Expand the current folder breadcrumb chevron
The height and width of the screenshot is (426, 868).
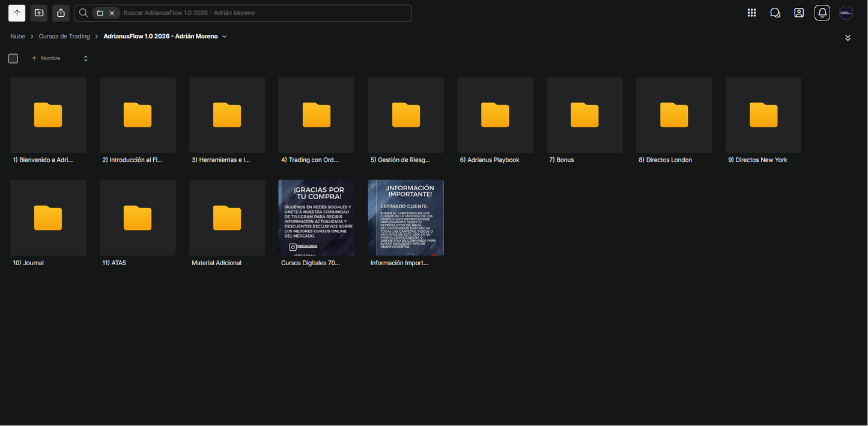click(225, 37)
